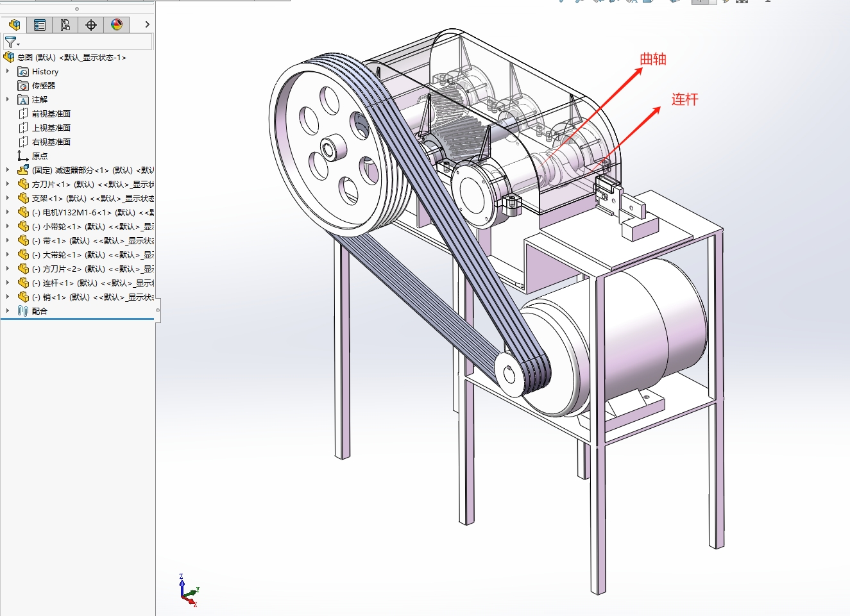
Task: Expand the 销<1> pin node
Action: [8, 297]
